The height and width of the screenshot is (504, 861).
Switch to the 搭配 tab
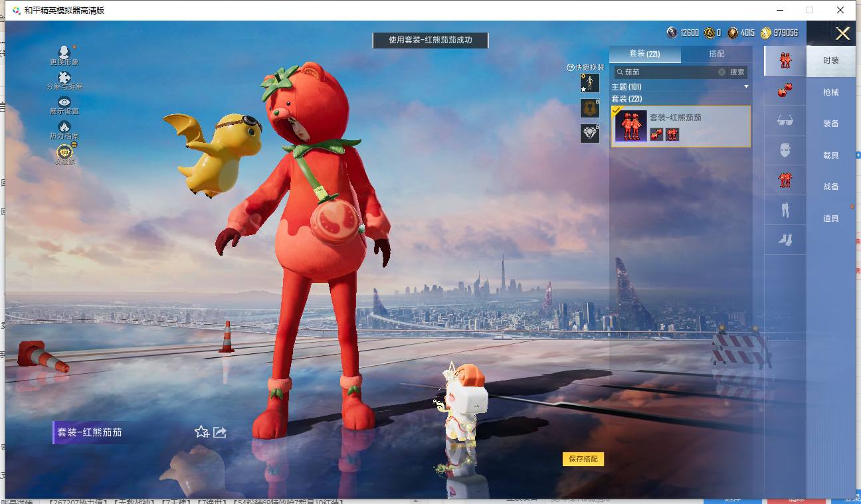click(717, 54)
